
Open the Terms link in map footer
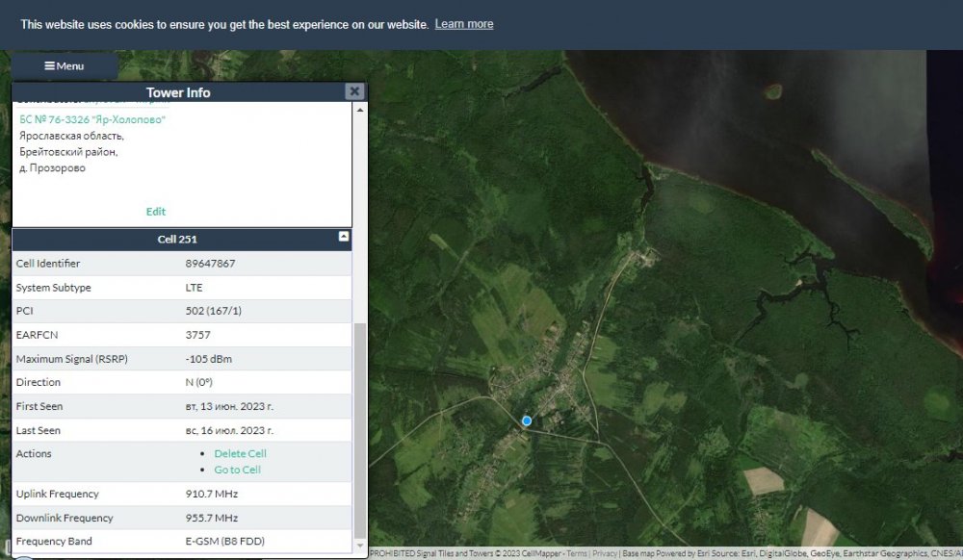coord(576,553)
